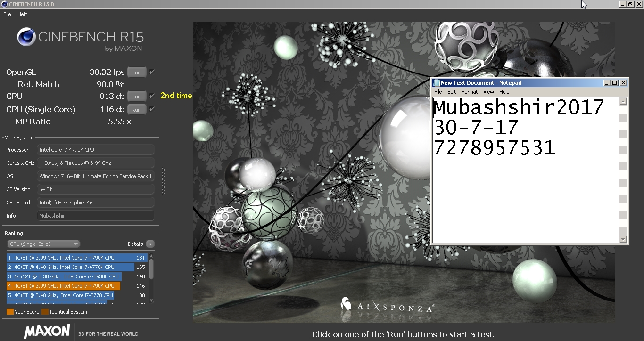
Task: Restore down the Cinebench window
Action: pos(630,4)
